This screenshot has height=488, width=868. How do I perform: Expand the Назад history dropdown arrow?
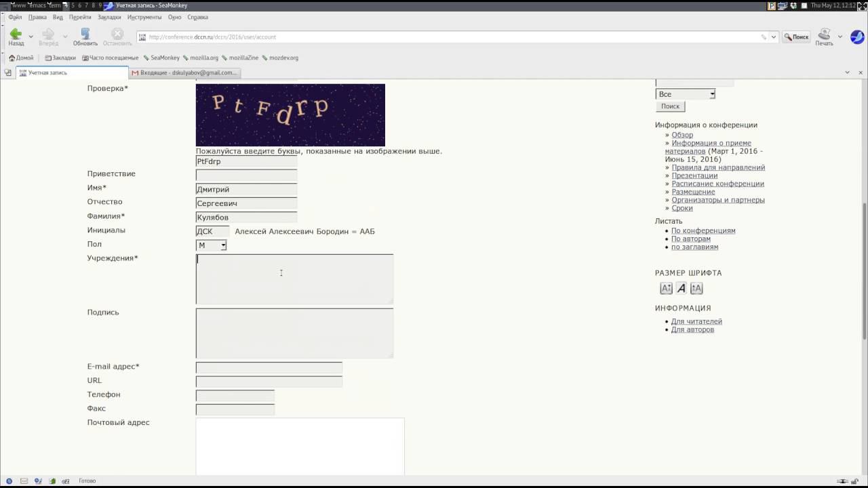(x=31, y=37)
